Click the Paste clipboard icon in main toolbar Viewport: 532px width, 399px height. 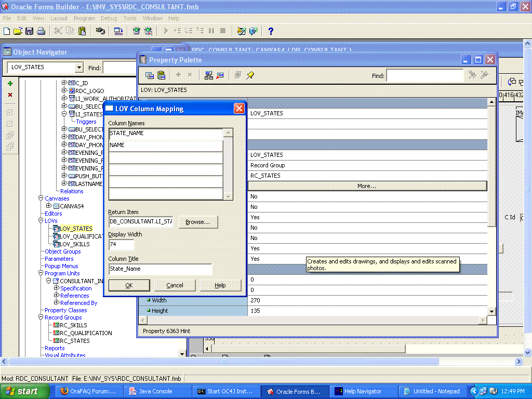[82, 31]
